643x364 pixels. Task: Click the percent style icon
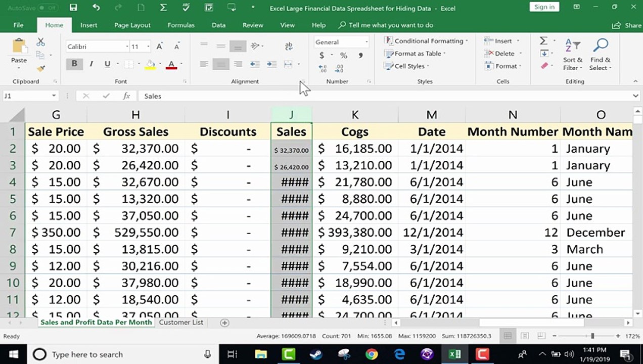(343, 56)
